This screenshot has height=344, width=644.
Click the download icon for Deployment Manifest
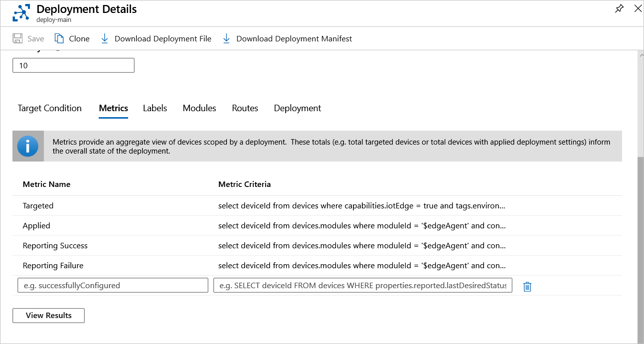click(226, 38)
